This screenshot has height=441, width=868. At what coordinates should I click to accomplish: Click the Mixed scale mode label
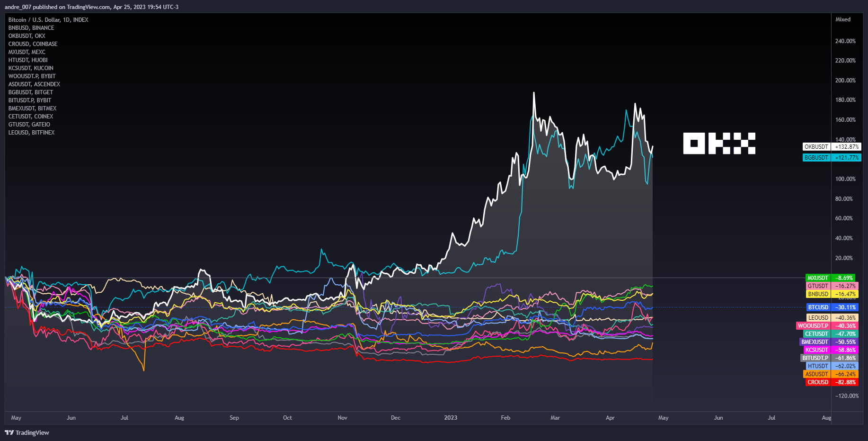pos(843,19)
